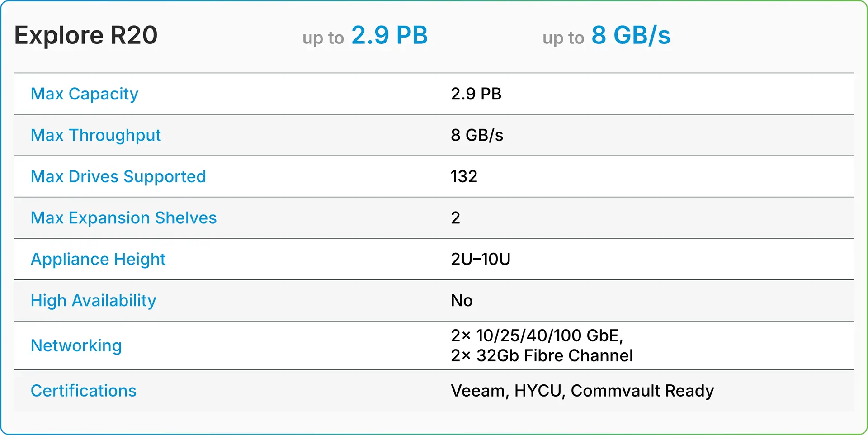
Task: Click the Max Drives Supported label
Action: pos(118,176)
